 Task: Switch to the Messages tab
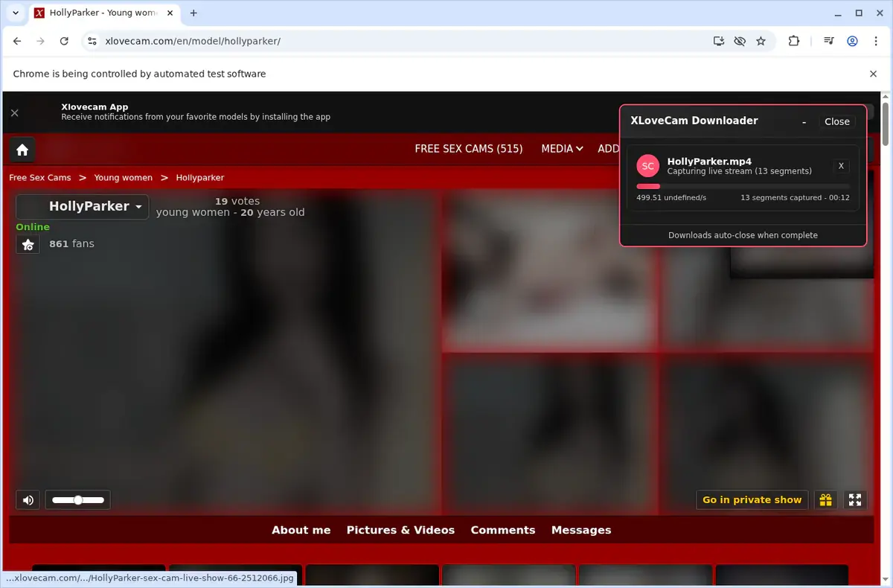click(581, 530)
